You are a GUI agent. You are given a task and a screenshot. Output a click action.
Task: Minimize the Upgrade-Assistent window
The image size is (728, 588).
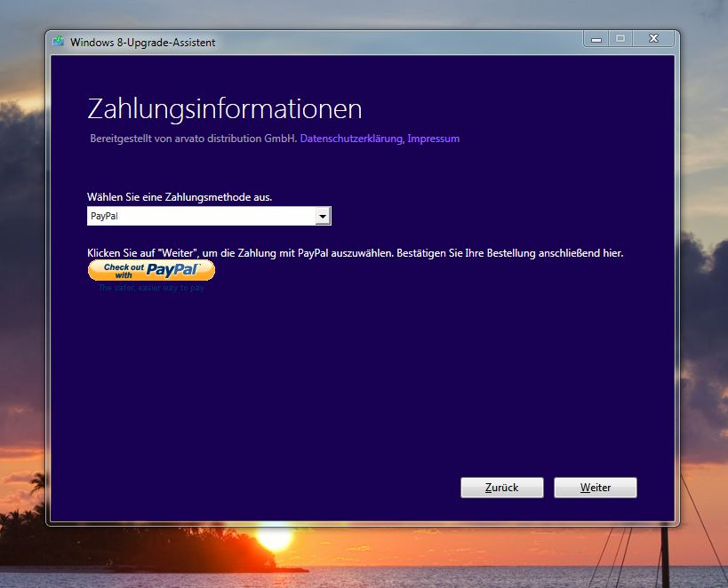[596, 39]
